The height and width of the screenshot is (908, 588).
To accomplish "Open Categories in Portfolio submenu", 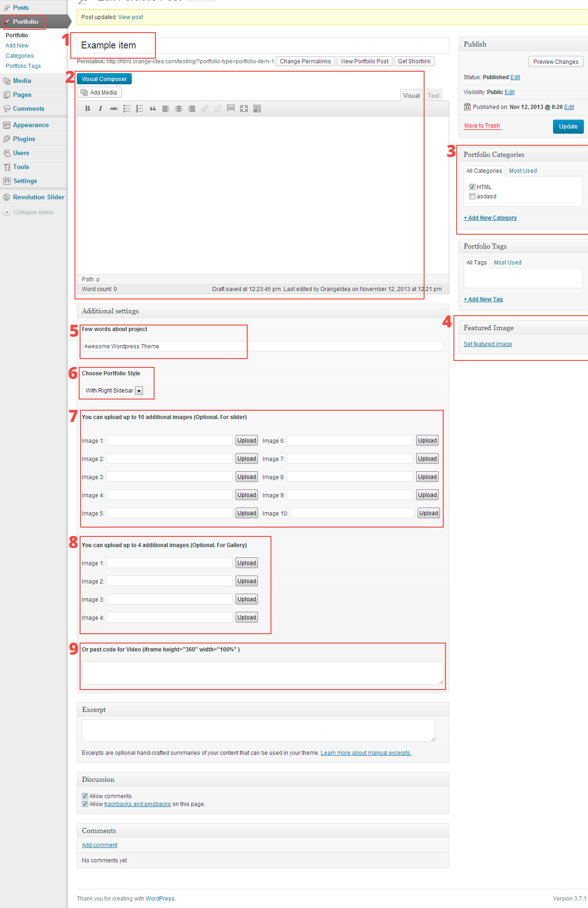I will tap(20, 56).
